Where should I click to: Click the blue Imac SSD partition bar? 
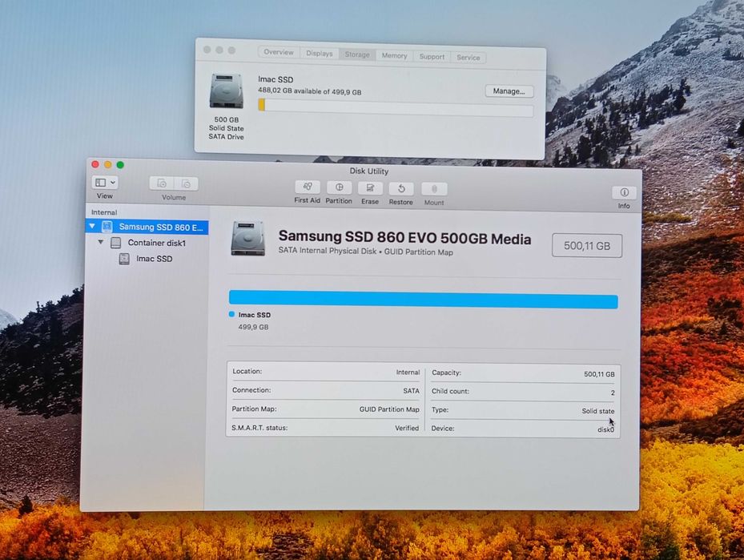(423, 300)
